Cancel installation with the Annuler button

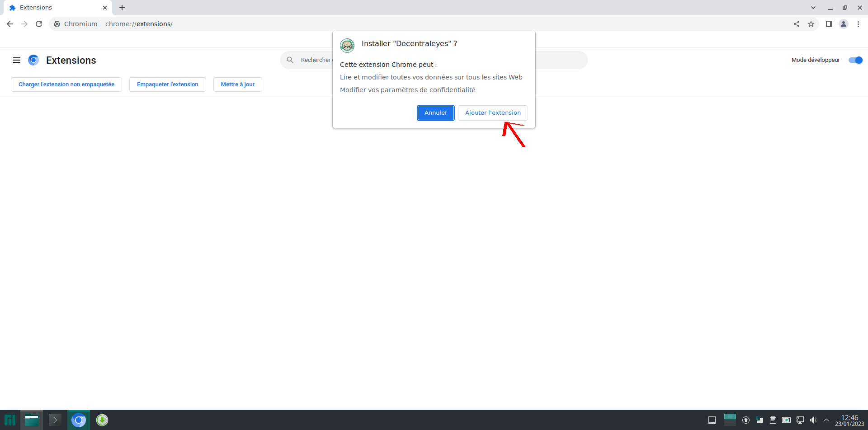[435, 113]
